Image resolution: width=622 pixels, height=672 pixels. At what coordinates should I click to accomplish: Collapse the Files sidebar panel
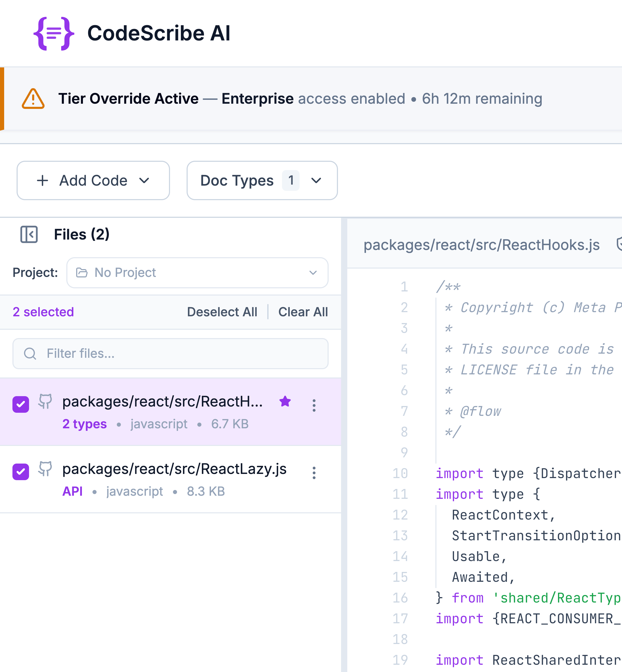[29, 234]
